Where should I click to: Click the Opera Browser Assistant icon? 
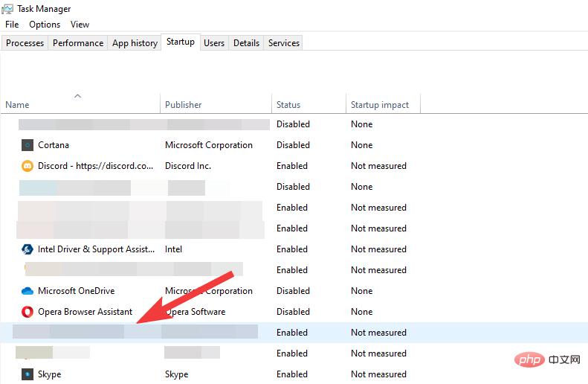(28, 312)
